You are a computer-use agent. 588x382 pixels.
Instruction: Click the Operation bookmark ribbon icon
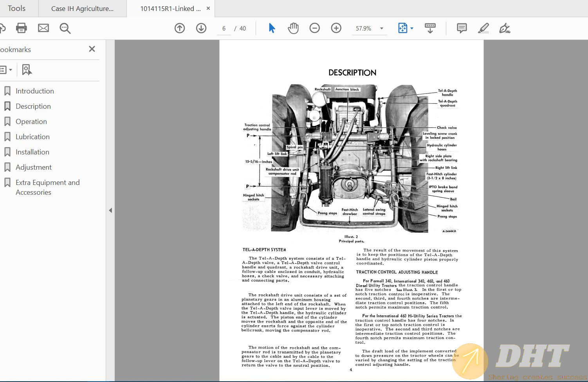[x=7, y=121]
